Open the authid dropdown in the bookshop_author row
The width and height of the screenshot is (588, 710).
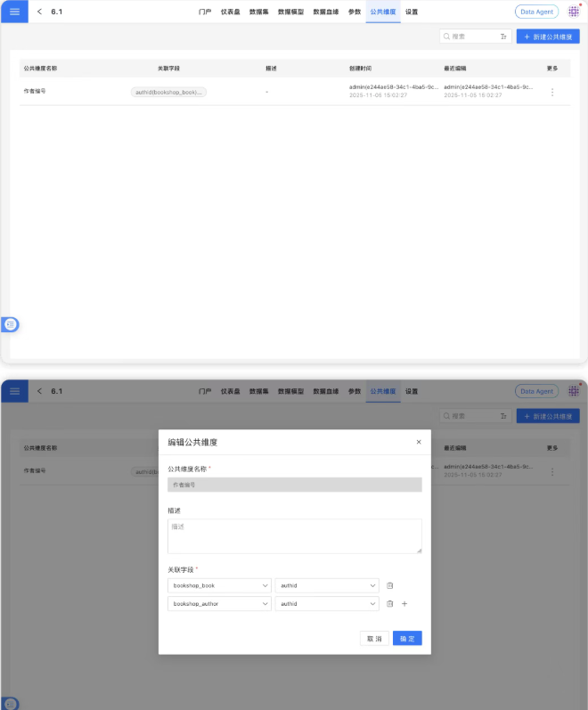327,604
